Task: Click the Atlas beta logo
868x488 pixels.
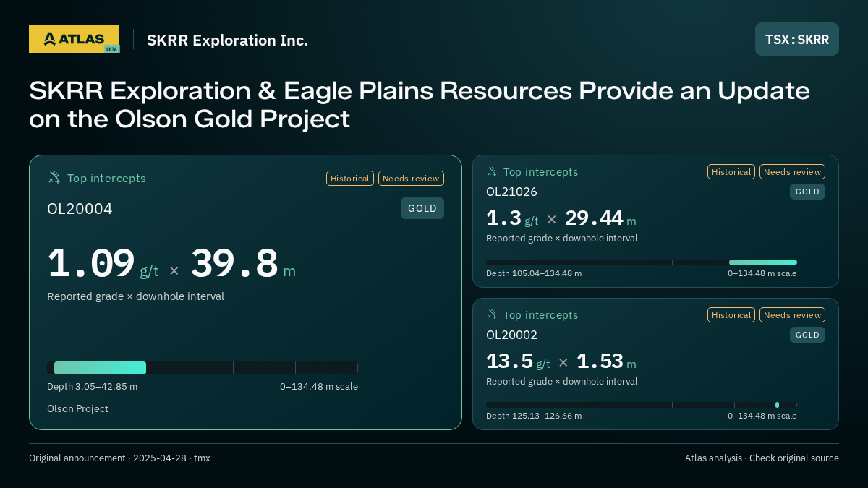Action: point(74,39)
